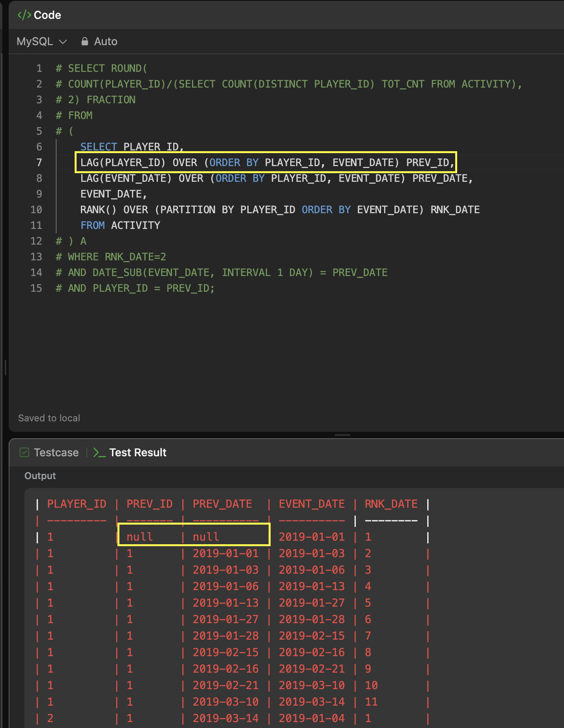This screenshot has width=564, height=728.
Task: Click EVENT_DATE, on line 9
Action: click(x=114, y=194)
